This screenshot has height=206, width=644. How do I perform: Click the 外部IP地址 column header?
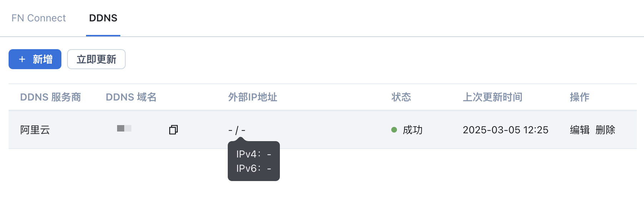(x=253, y=97)
